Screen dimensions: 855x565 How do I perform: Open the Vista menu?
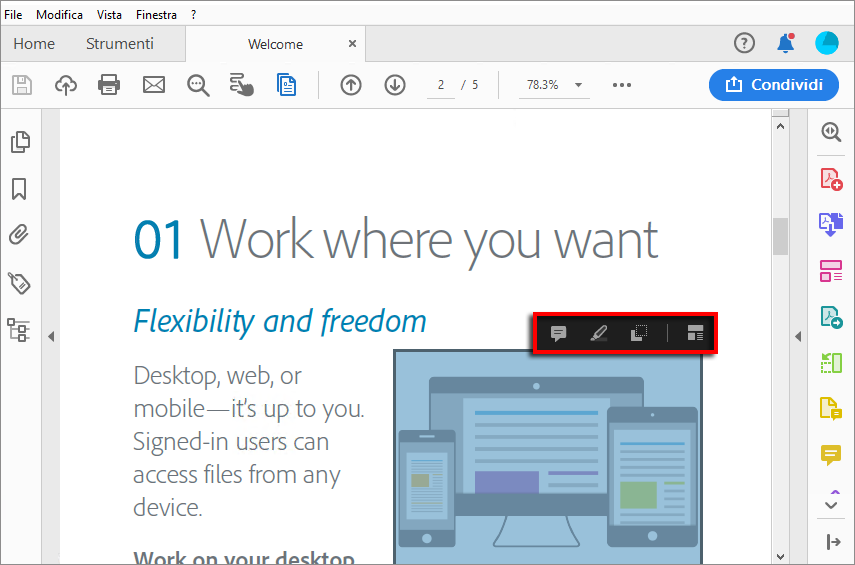pos(109,15)
